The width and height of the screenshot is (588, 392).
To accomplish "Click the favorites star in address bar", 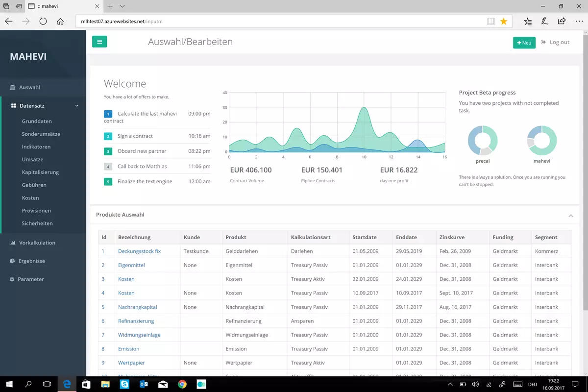I will pos(504,22).
